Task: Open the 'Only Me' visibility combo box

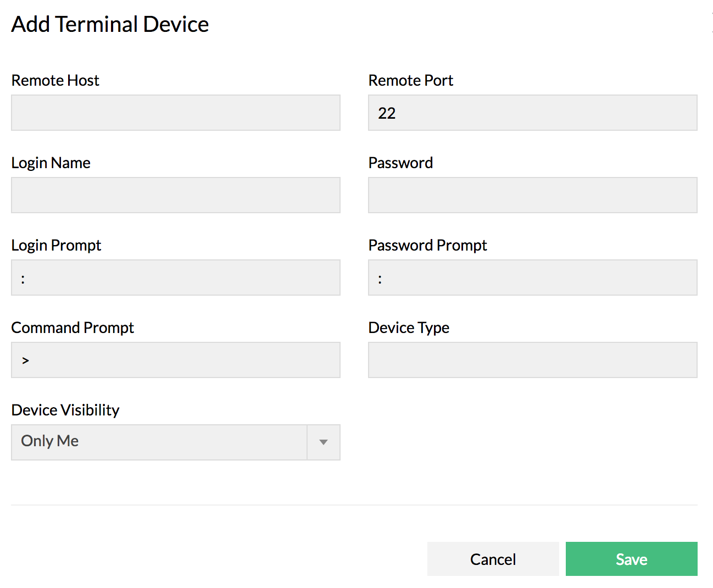Action: tap(159, 442)
